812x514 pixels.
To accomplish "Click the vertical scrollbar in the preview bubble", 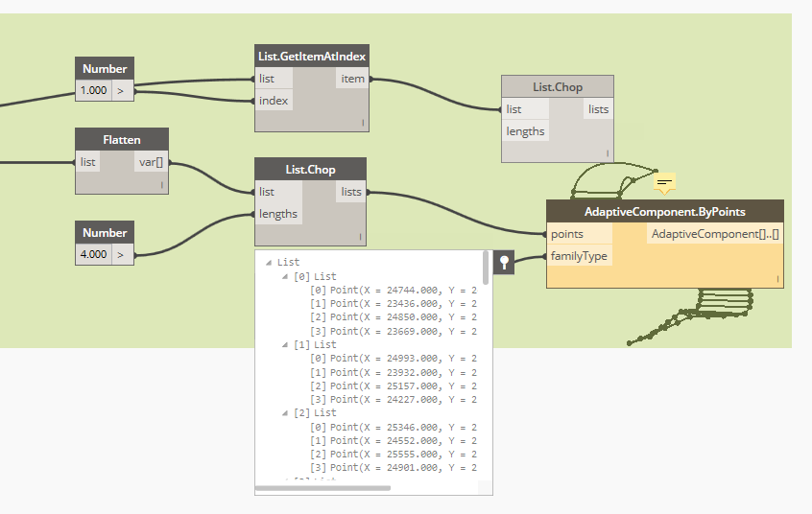I will (x=486, y=269).
